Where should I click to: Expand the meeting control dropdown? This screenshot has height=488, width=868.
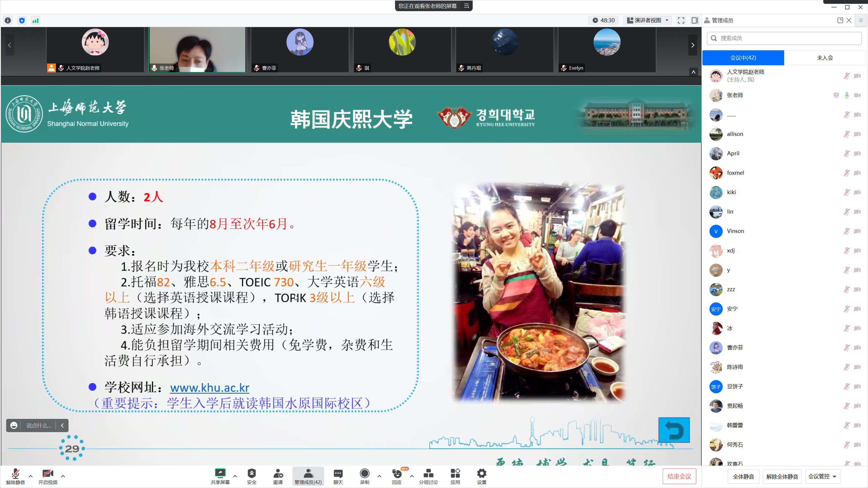822,476
